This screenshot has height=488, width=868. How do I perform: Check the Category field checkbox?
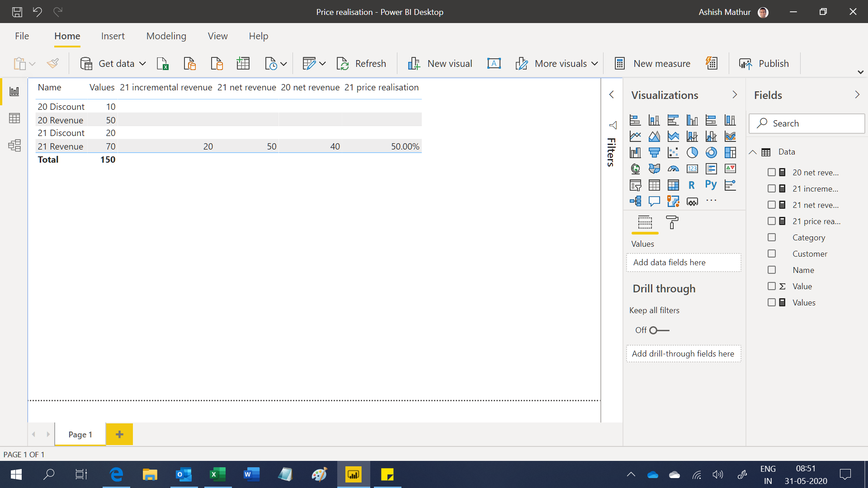click(x=772, y=237)
